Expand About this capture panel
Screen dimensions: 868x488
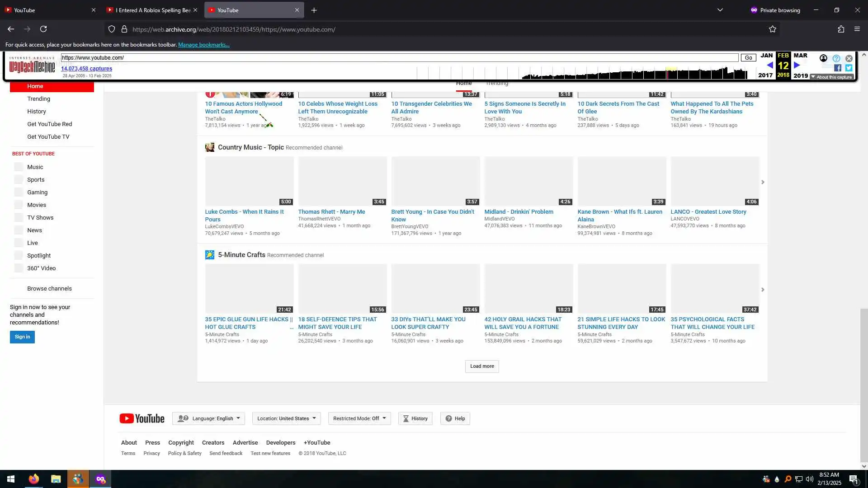coord(832,77)
